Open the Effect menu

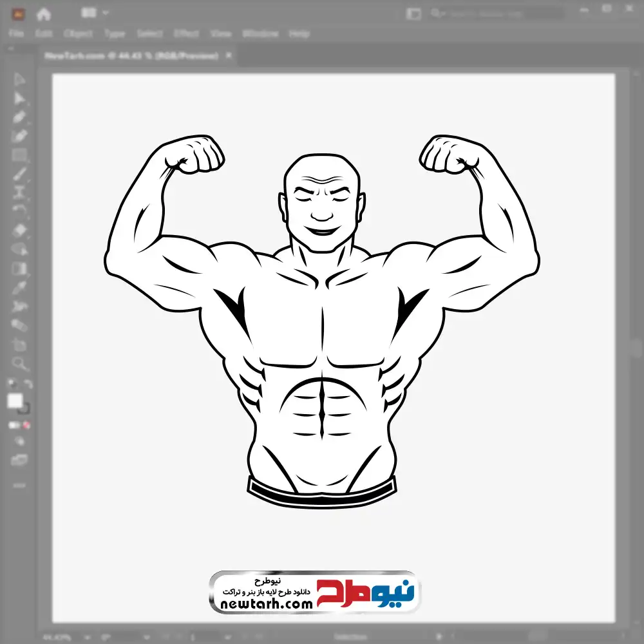pyautogui.click(x=186, y=33)
